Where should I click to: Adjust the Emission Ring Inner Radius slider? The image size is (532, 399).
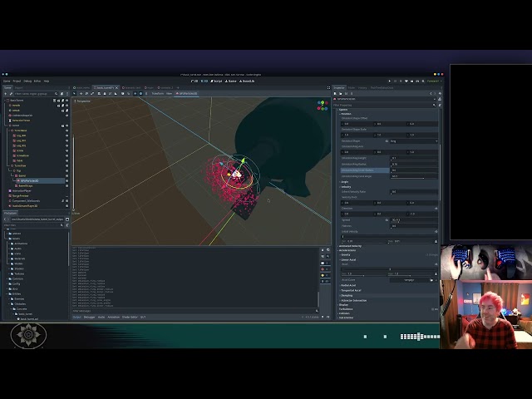(414, 170)
